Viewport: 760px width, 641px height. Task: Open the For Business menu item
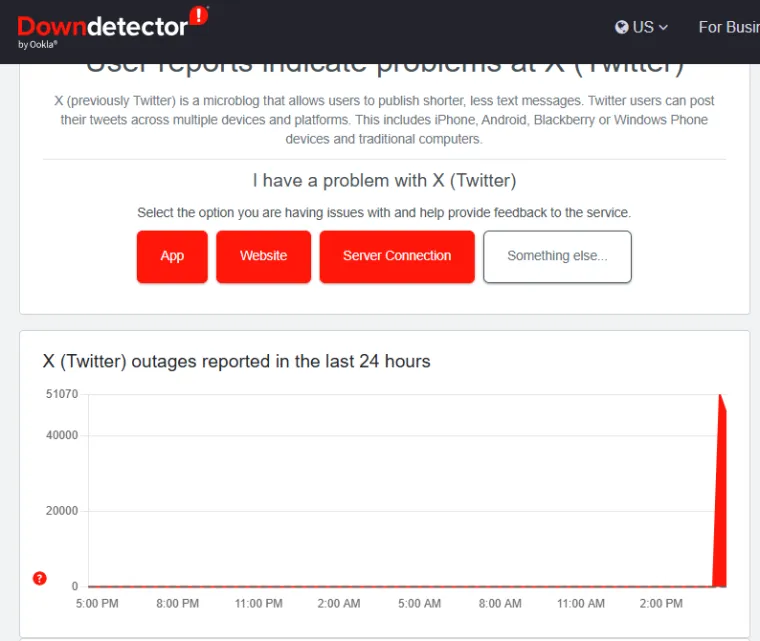(728, 27)
